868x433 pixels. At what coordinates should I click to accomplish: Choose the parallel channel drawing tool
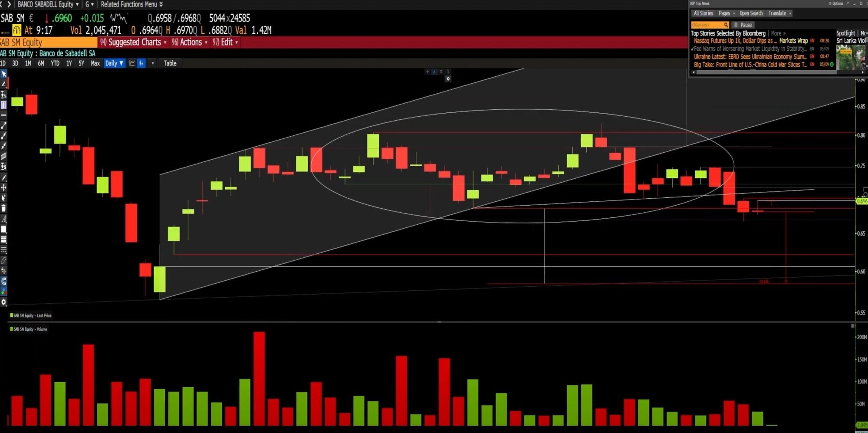click(4, 156)
